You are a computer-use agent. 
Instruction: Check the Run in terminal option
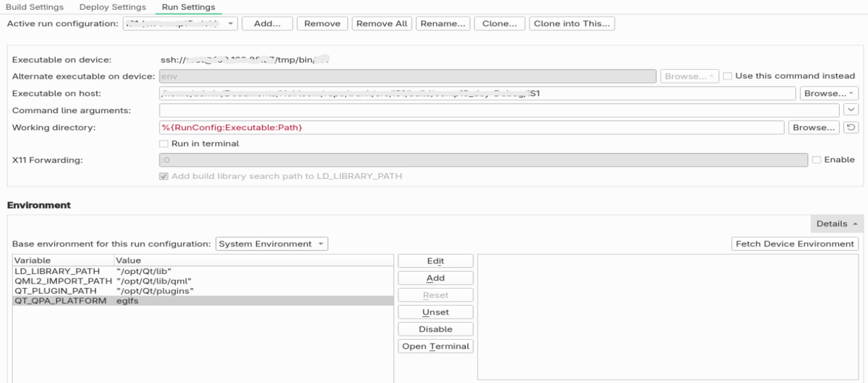click(x=164, y=144)
